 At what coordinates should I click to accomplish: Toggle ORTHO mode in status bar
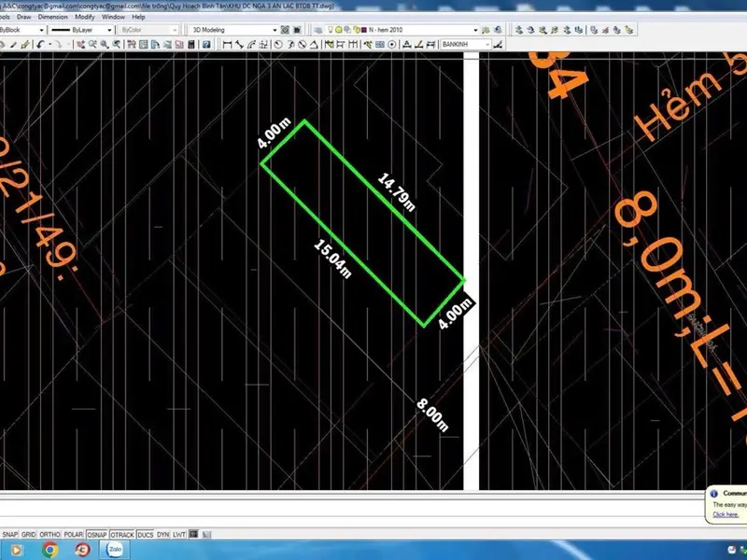pos(49,534)
